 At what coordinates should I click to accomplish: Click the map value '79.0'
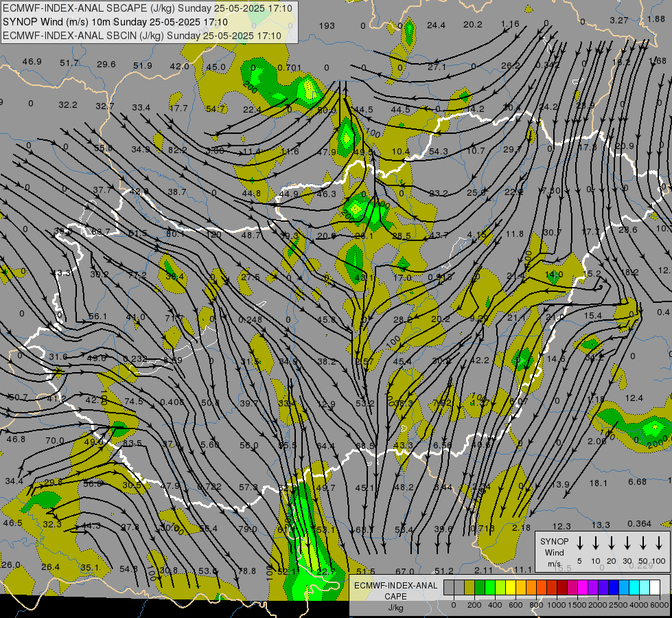point(247,529)
